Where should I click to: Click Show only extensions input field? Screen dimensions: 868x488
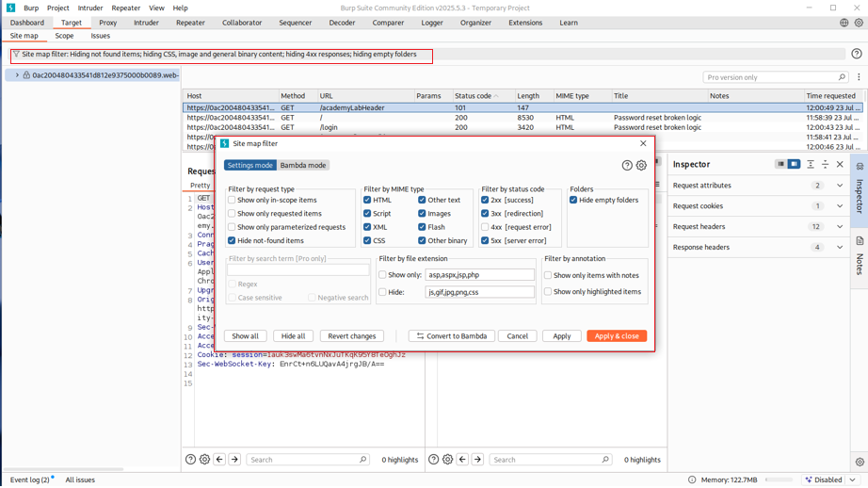click(x=479, y=275)
